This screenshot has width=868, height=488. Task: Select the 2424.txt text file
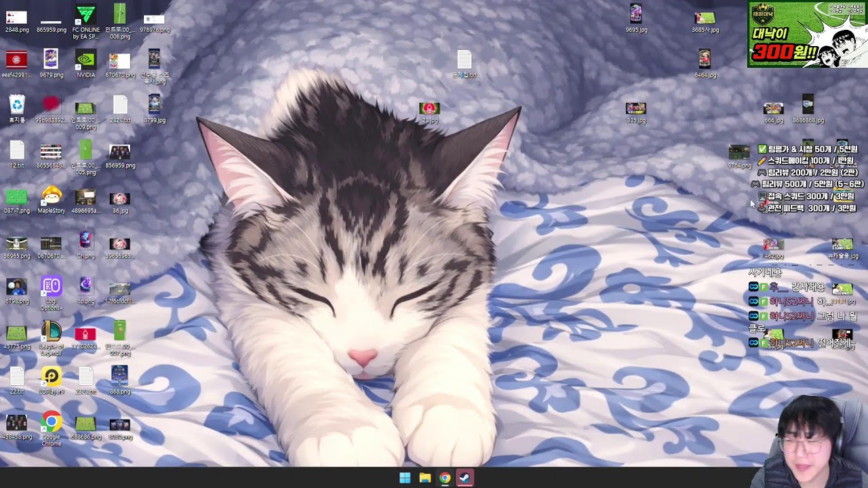[120, 106]
